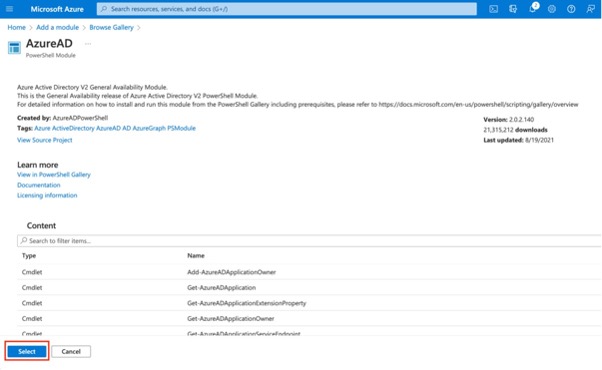
Task: Open Licensing information link
Action: pos(47,195)
